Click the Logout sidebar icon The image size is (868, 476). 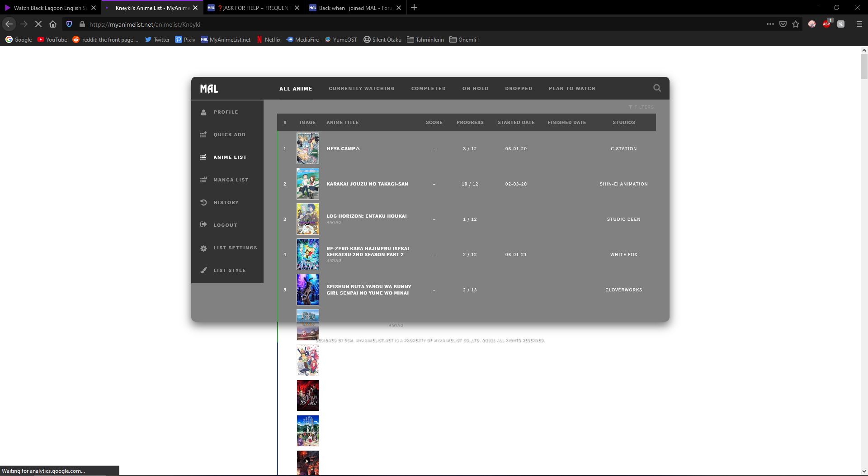click(203, 225)
